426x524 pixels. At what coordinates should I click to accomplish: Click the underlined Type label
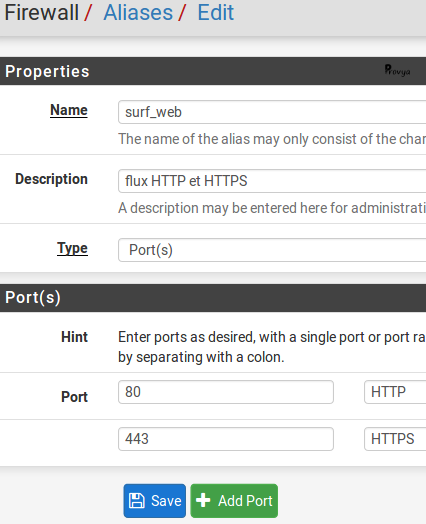coord(73,248)
